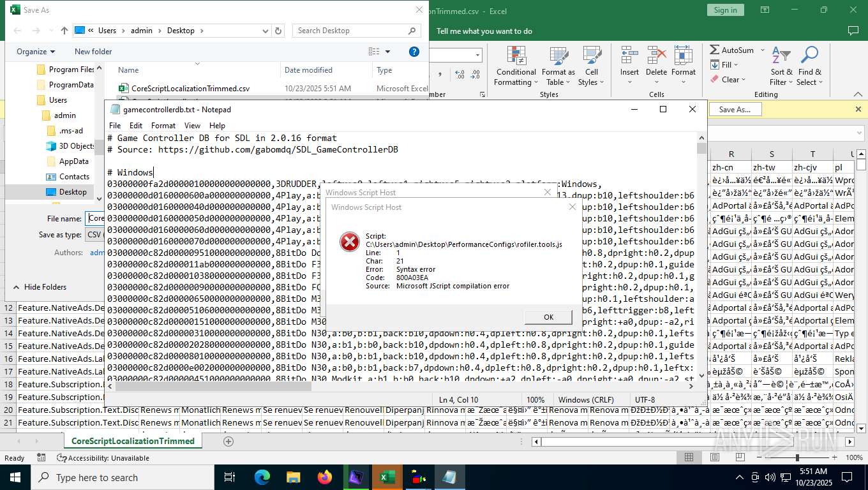Image resolution: width=868 pixels, height=490 pixels.
Task: Select admin folder in tree
Action: coord(59,115)
